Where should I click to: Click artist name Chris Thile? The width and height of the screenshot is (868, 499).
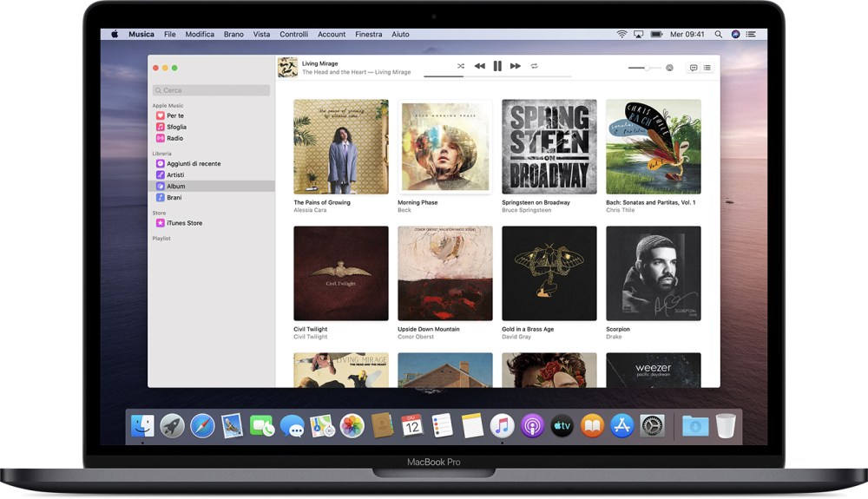pyautogui.click(x=620, y=210)
